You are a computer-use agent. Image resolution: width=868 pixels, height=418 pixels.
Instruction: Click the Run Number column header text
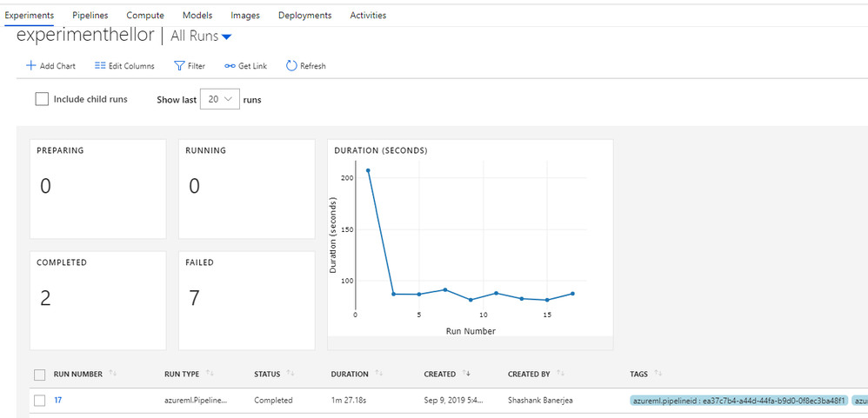78,375
